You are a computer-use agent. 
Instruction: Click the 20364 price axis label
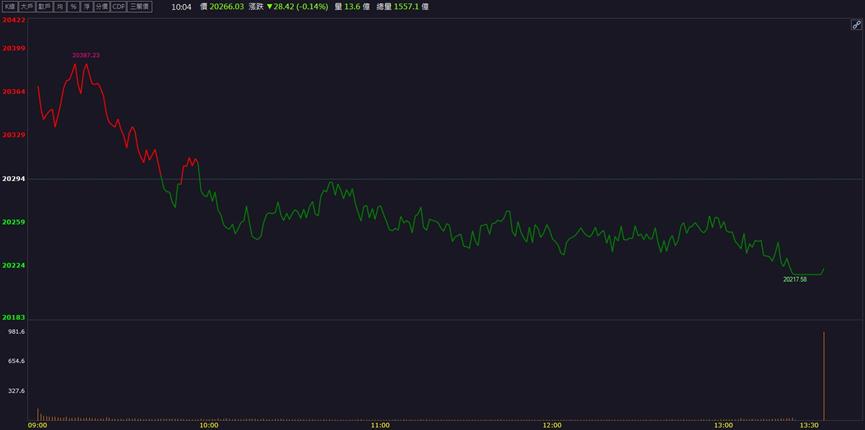pos(14,92)
